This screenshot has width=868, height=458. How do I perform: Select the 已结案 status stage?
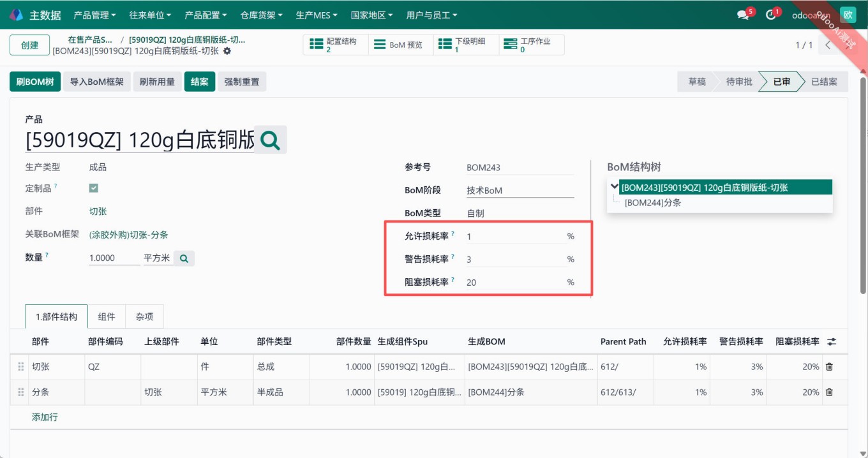pos(824,82)
